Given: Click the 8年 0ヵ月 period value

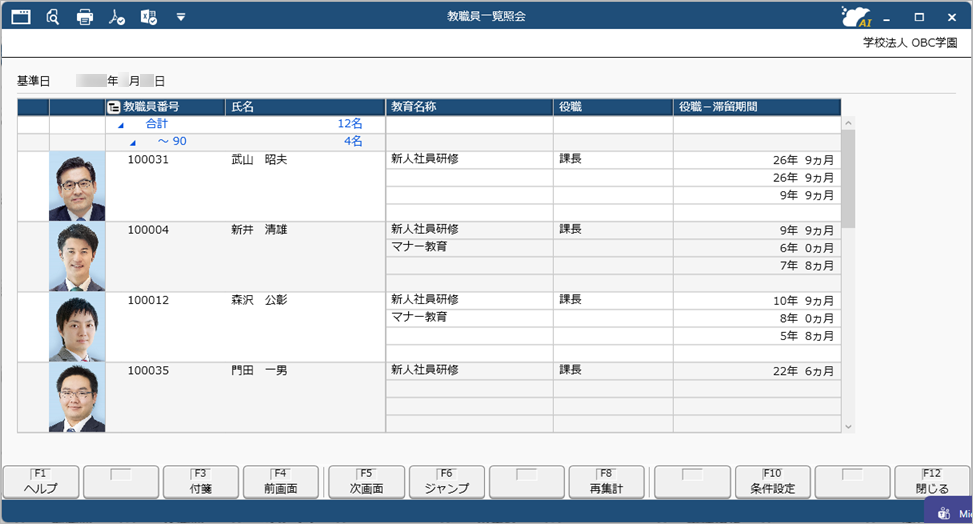Looking at the screenshot, I should [x=807, y=318].
